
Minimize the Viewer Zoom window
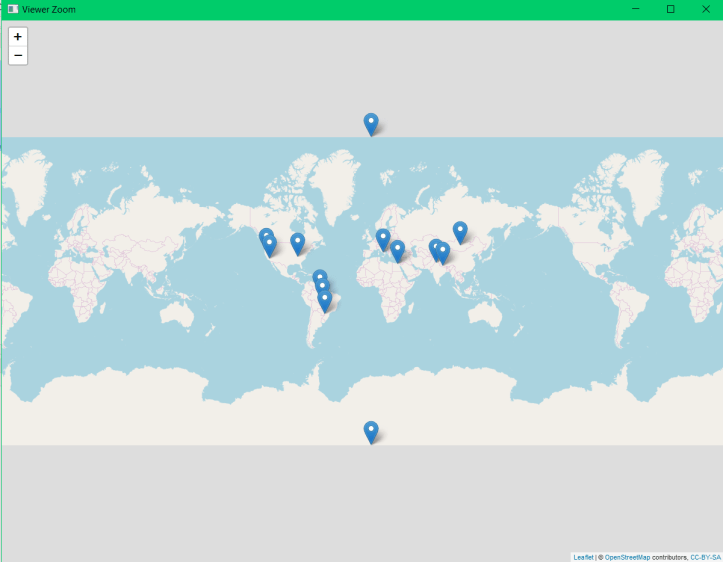click(636, 9)
